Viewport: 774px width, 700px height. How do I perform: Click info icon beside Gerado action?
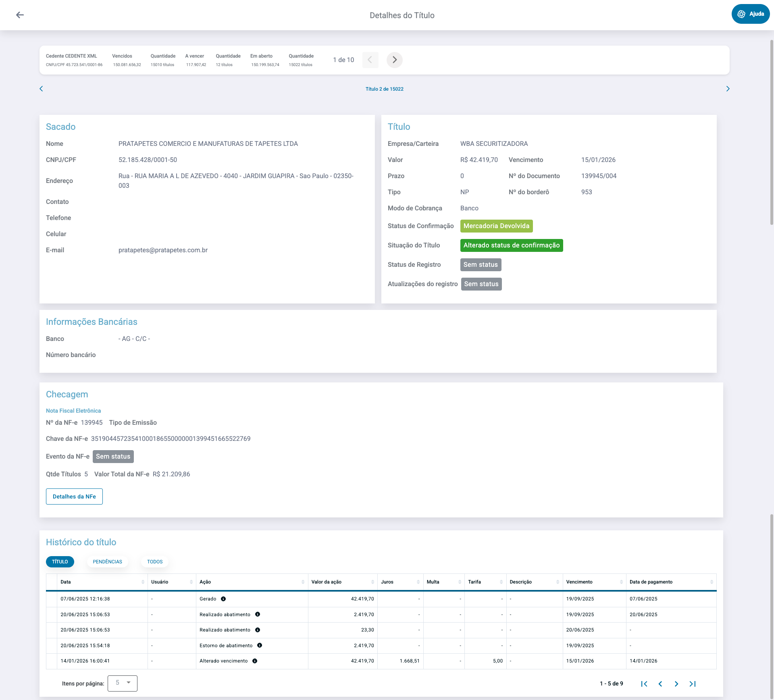tap(223, 599)
